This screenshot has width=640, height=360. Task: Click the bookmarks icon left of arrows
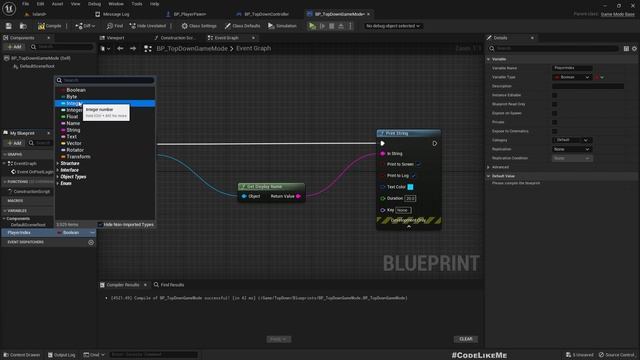pos(105,49)
